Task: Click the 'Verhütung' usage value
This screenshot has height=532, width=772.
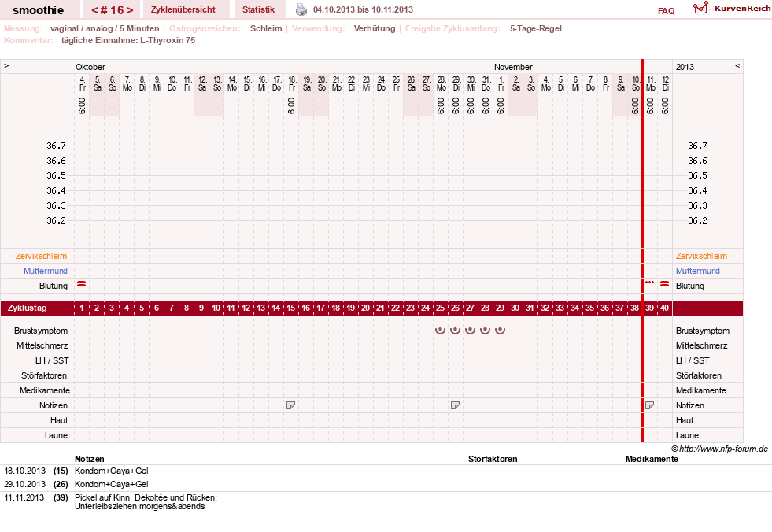Action: [375, 28]
